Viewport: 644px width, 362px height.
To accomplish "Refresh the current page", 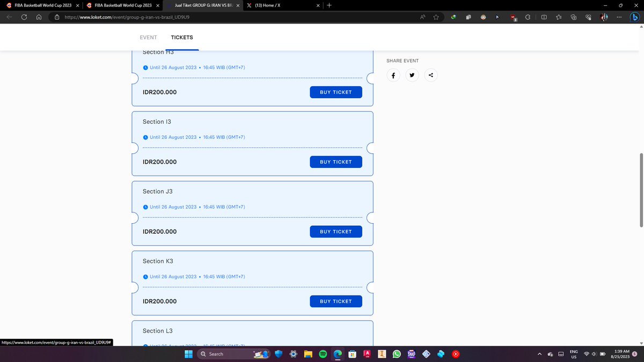I will 24,17.
